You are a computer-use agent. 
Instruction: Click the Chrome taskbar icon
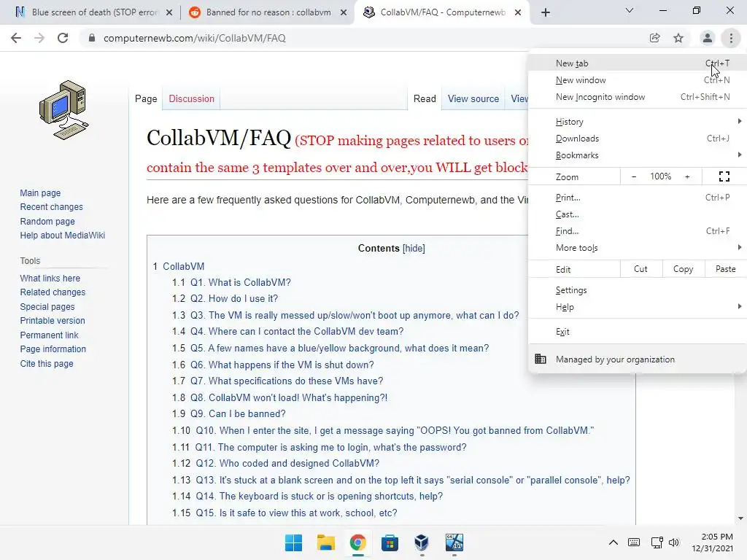click(x=357, y=542)
